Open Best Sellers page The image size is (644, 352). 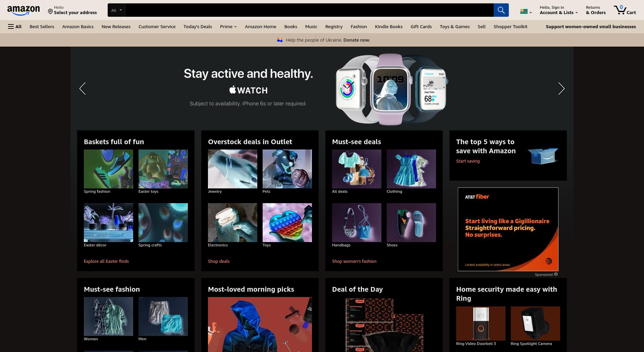click(x=42, y=26)
